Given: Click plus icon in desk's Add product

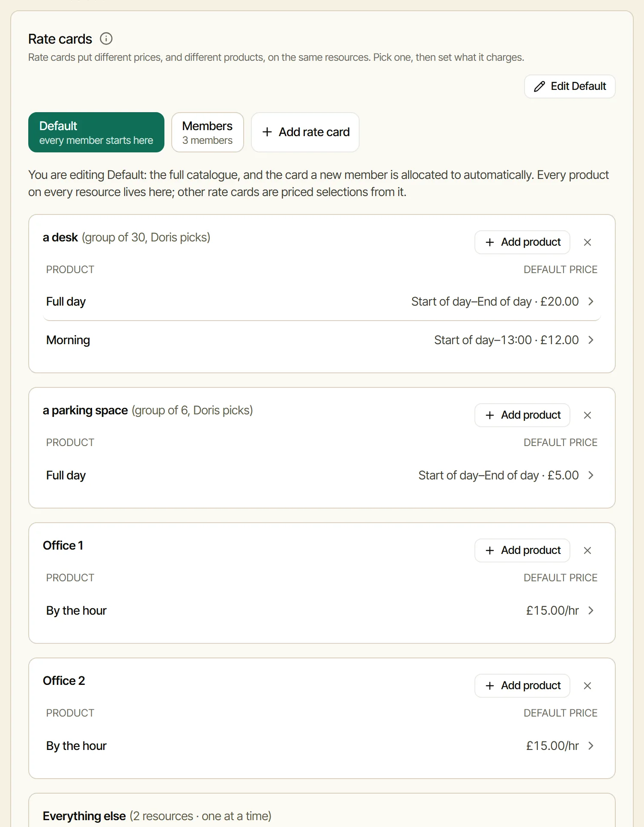Looking at the screenshot, I should point(490,242).
